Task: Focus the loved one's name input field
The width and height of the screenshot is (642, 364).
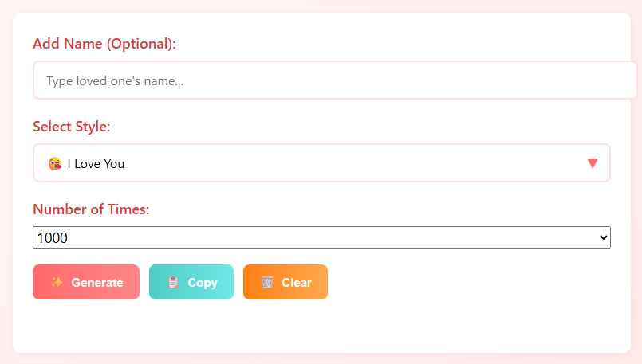Action: (335, 80)
